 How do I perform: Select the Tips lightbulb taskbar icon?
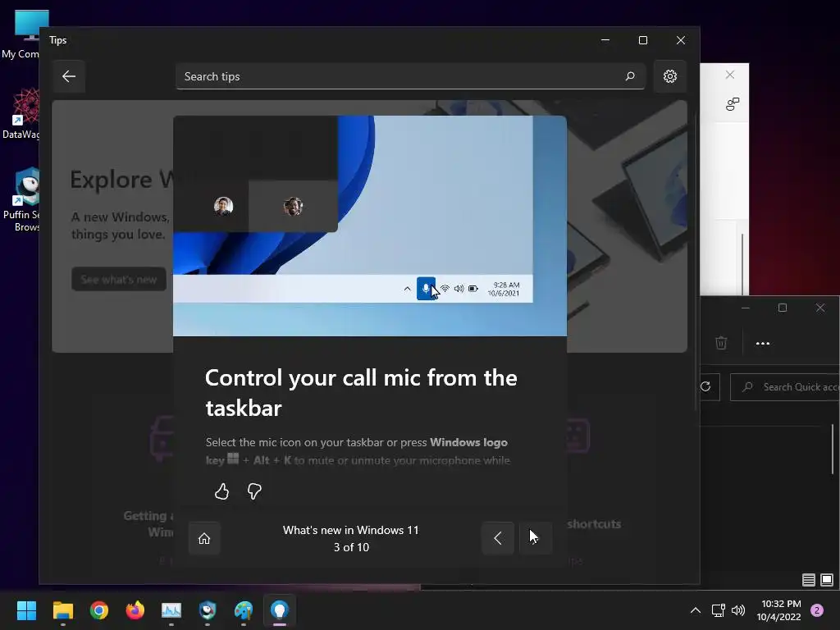point(280,610)
